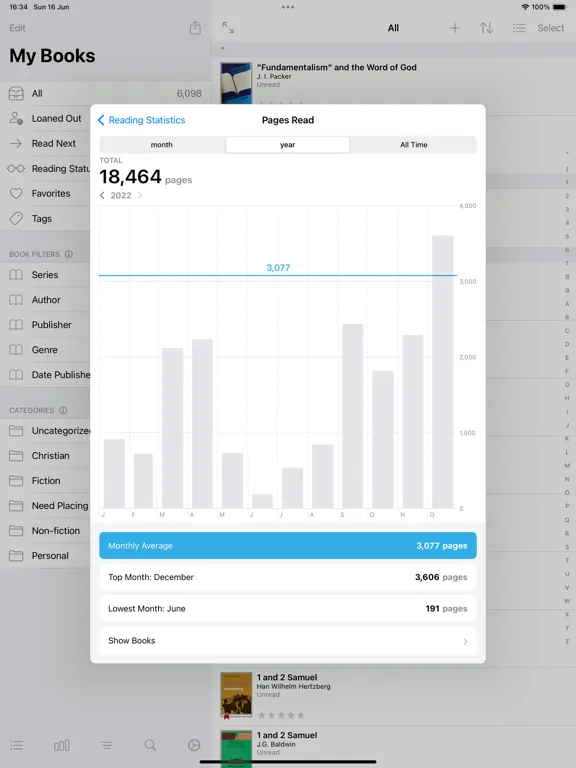This screenshot has height=768, width=576.
Task: Tap the share icon in My Books sidebar
Action: (195, 28)
